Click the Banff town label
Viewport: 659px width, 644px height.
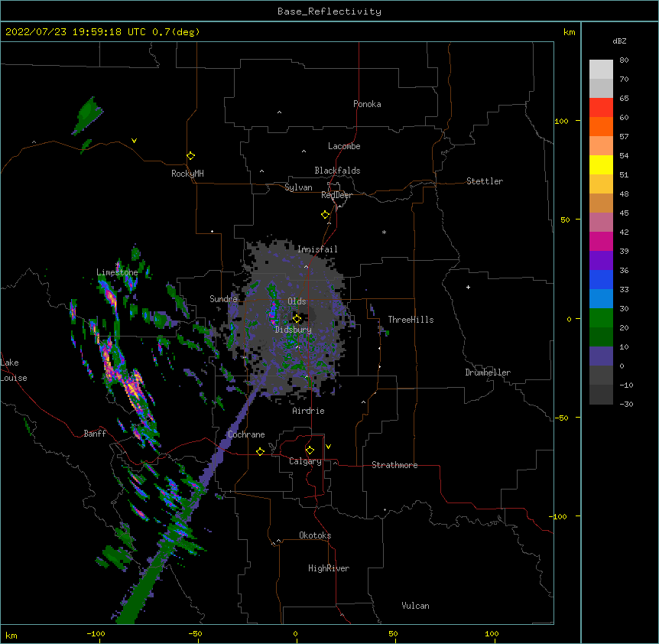click(x=95, y=434)
